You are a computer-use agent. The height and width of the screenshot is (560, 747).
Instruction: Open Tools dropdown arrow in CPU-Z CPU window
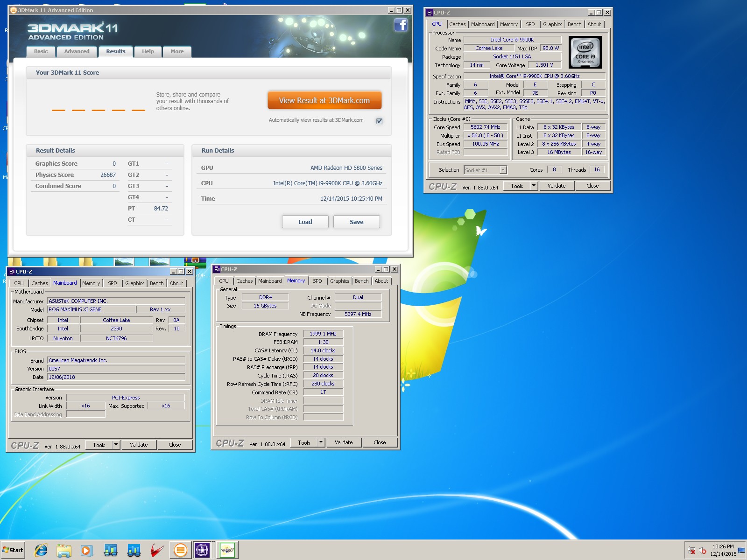point(534,186)
